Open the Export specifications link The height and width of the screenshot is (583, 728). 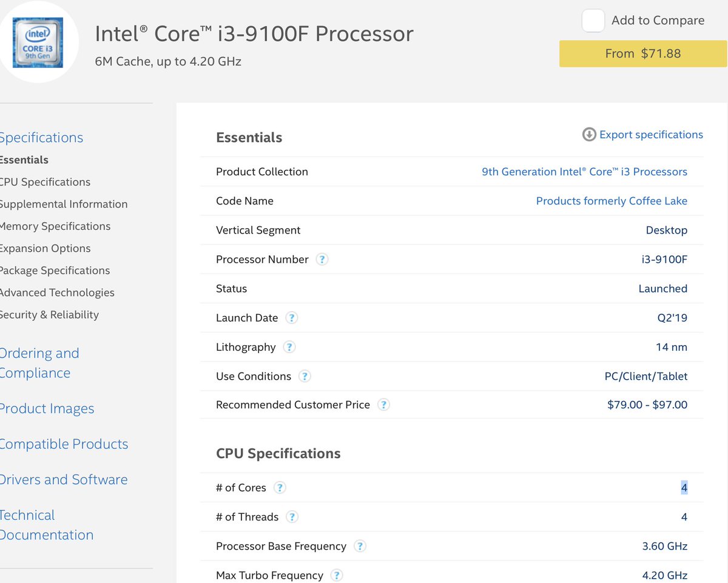coord(651,135)
